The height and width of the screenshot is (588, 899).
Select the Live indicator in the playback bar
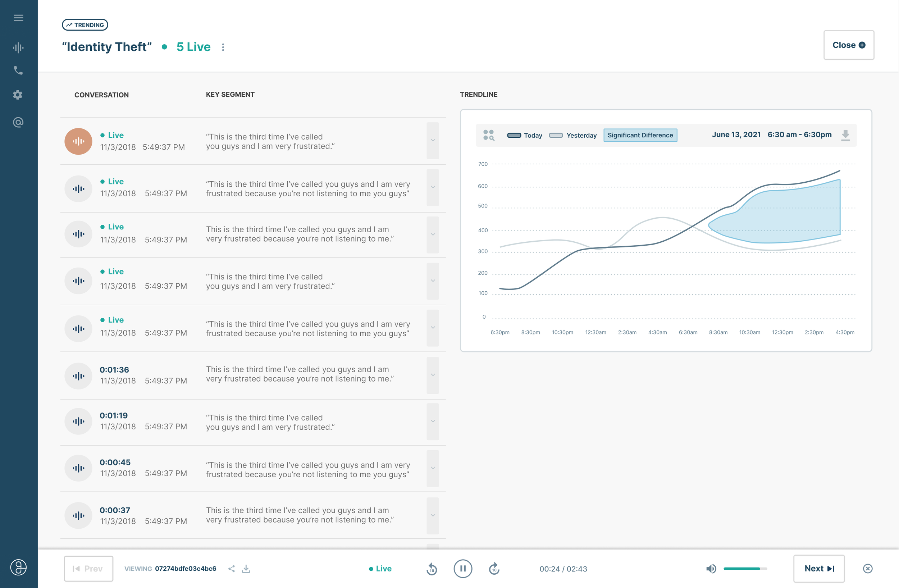click(x=380, y=568)
